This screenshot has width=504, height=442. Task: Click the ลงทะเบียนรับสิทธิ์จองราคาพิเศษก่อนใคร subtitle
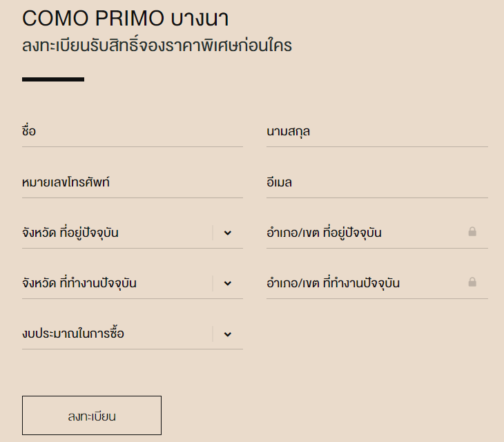click(x=157, y=46)
